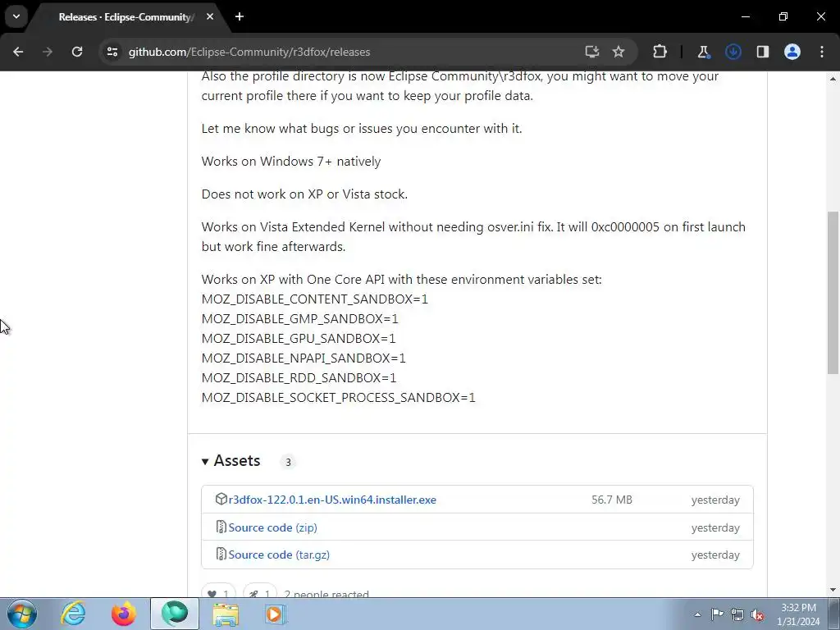Viewport: 840px width, 630px height.
Task: Click the scrollbar up arrow
Action: pyautogui.click(x=833, y=79)
